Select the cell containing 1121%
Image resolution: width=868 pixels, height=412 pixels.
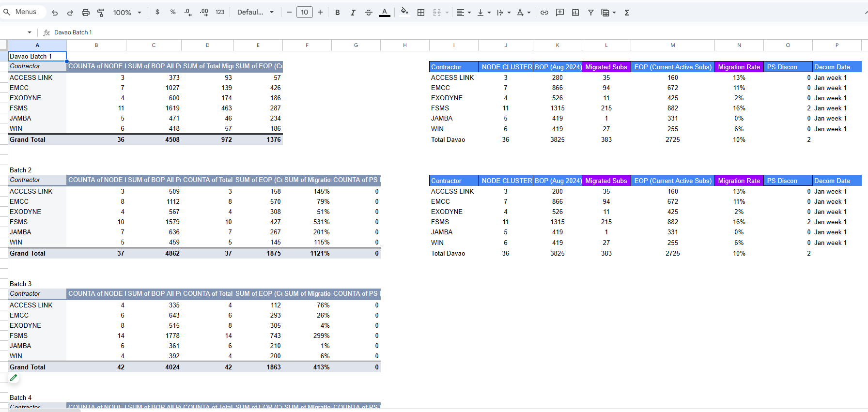pyautogui.click(x=307, y=253)
